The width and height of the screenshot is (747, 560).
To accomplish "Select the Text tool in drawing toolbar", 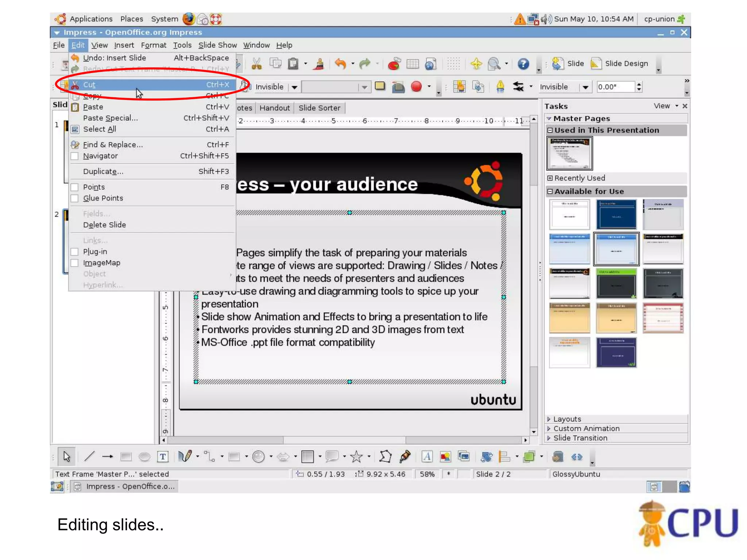I will pos(163,456).
